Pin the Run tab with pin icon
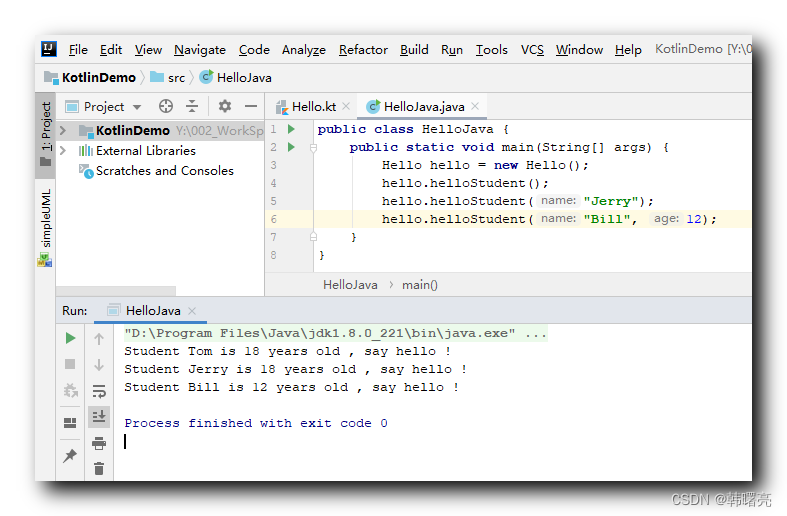Image resolution: width=787 pixels, height=516 pixels. (x=70, y=455)
